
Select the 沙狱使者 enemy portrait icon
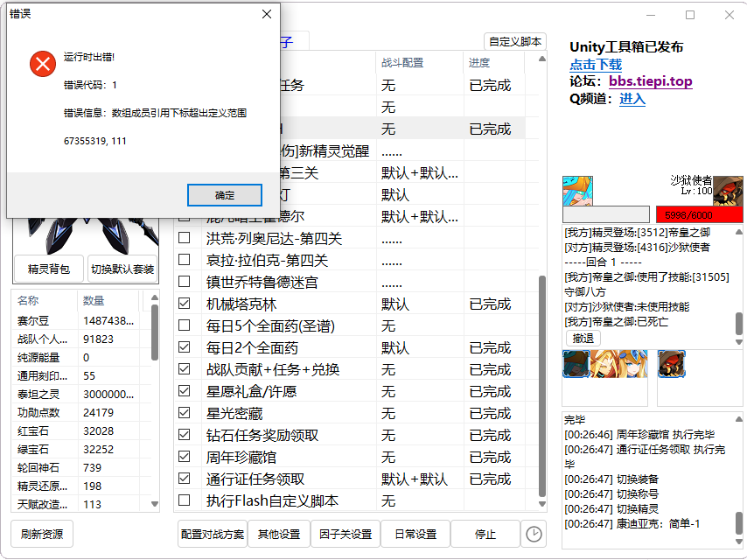click(x=727, y=192)
